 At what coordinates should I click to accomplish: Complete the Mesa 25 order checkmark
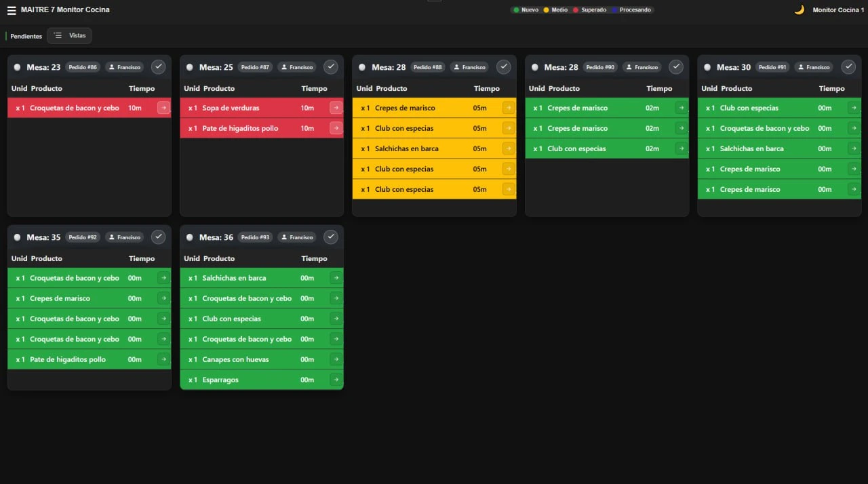click(330, 66)
